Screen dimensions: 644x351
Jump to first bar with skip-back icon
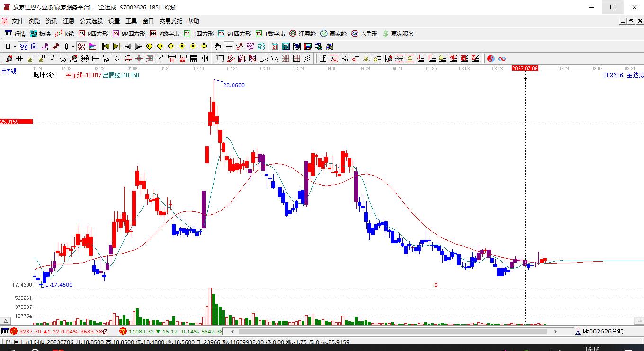[106, 46]
